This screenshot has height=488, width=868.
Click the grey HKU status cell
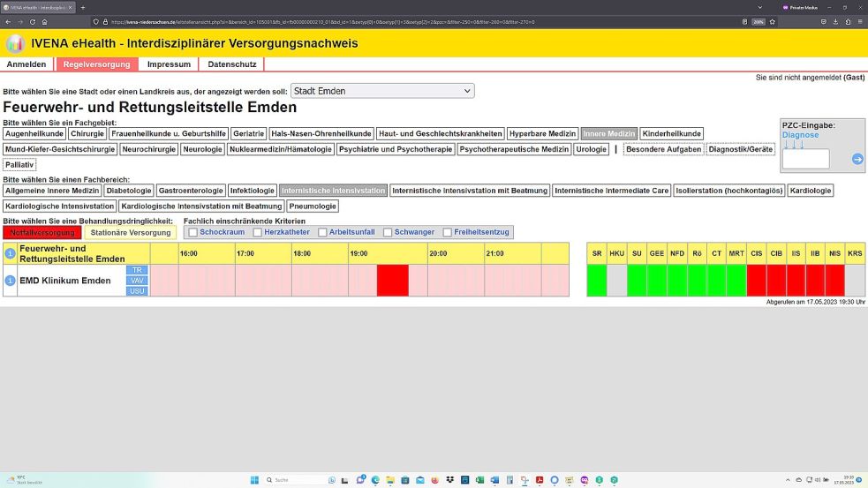point(616,280)
